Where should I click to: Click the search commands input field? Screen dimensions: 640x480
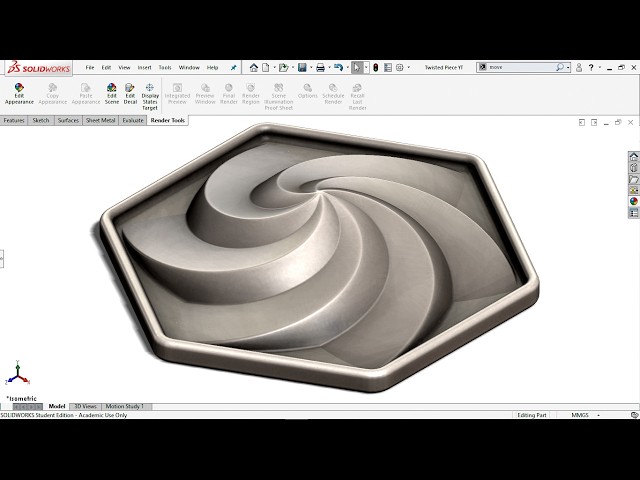click(521, 67)
